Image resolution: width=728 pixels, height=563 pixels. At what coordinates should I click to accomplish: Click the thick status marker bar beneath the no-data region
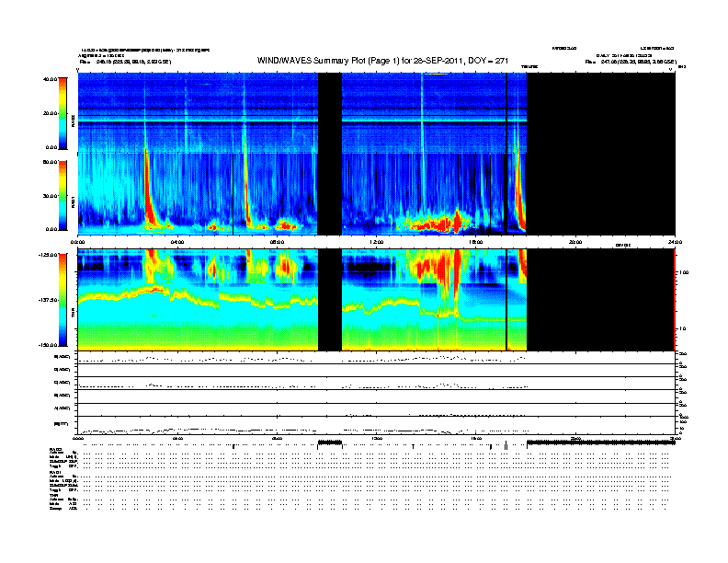coord(601,442)
